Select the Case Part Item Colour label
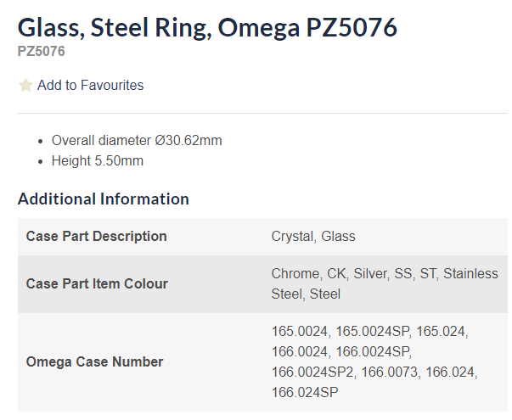Image resolution: width=512 pixels, height=420 pixels. tap(97, 284)
